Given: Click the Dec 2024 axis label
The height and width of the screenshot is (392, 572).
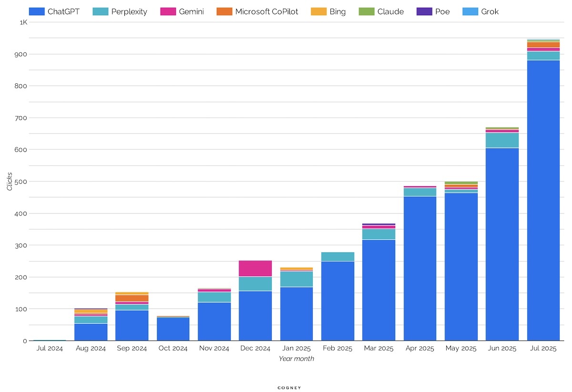Looking at the screenshot, I should (255, 349).
